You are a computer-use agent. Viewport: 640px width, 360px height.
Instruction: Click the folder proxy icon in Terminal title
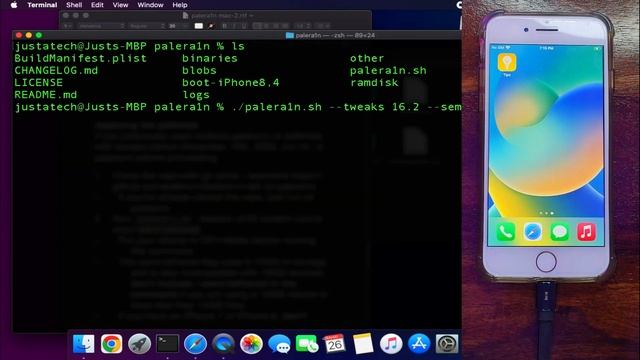pyautogui.click(x=290, y=36)
